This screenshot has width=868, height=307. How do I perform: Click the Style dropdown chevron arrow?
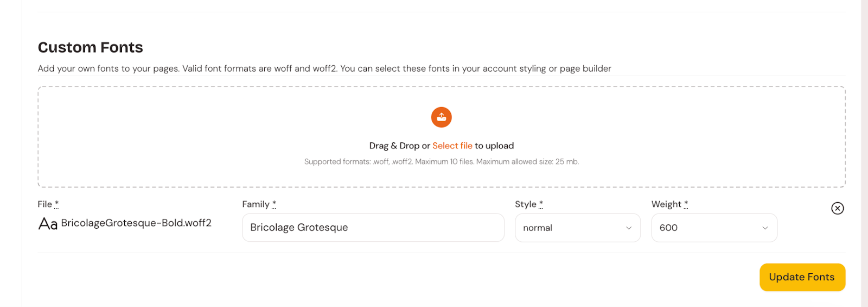tap(629, 228)
